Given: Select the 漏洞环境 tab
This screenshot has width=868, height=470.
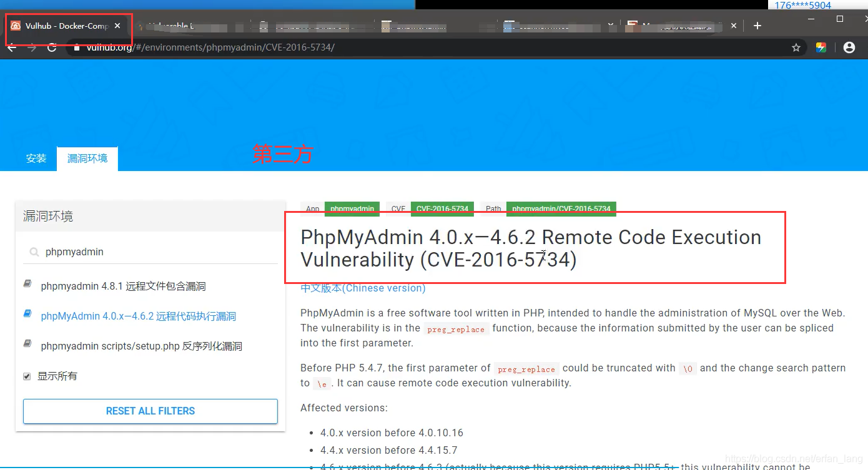Looking at the screenshot, I should tap(87, 159).
